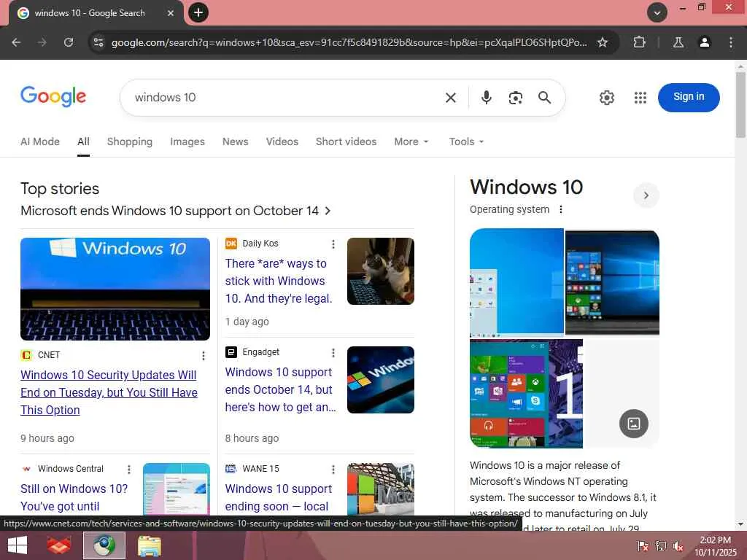Image resolution: width=747 pixels, height=560 pixels.
Task: Close the windows 10 Google Search tab
Action: [x=171, y=13]
